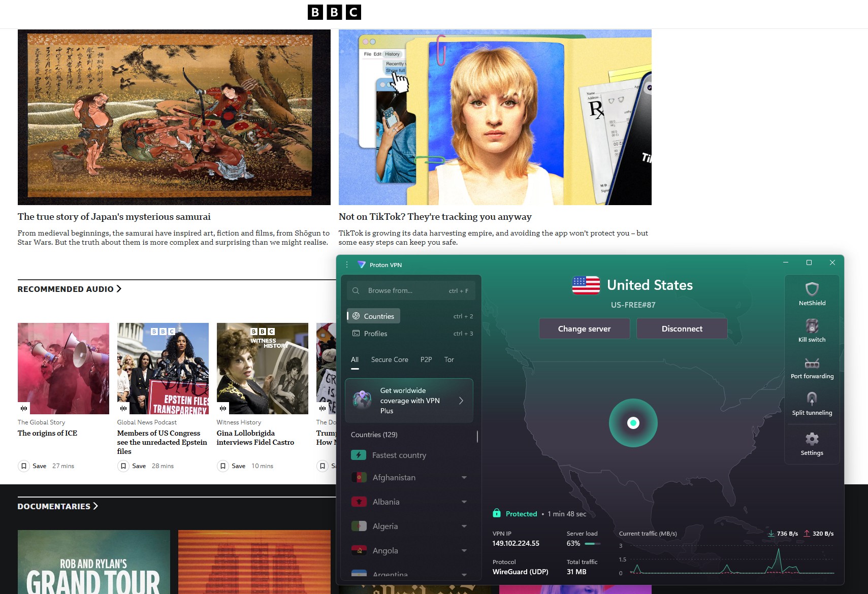Image resolution: width=868 pixels, height=594 pixels.
Task: Close the Proton VPN window
Action: pos(832,262)
